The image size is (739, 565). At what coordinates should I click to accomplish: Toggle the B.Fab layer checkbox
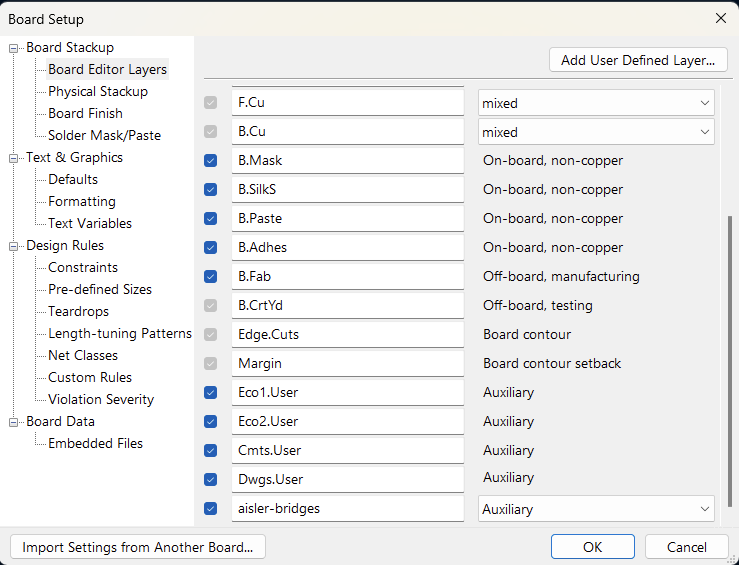[x=210, y=277]
